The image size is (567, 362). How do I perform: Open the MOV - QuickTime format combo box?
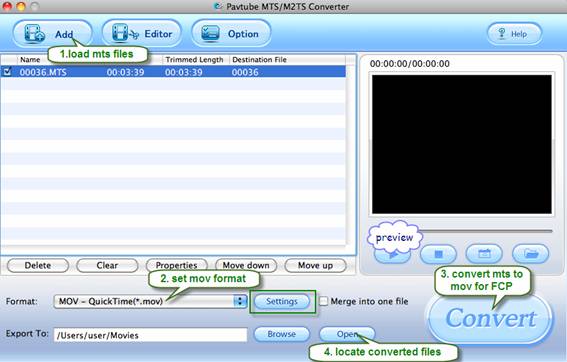coord(150,301)
